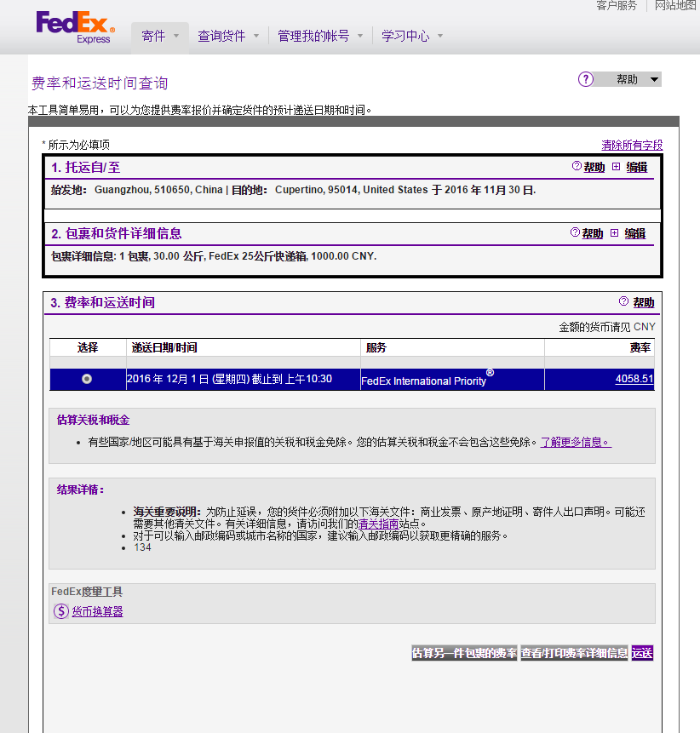The image size is (700, 733).
Task: Click the 结果详情 heading
Action: 80,490
